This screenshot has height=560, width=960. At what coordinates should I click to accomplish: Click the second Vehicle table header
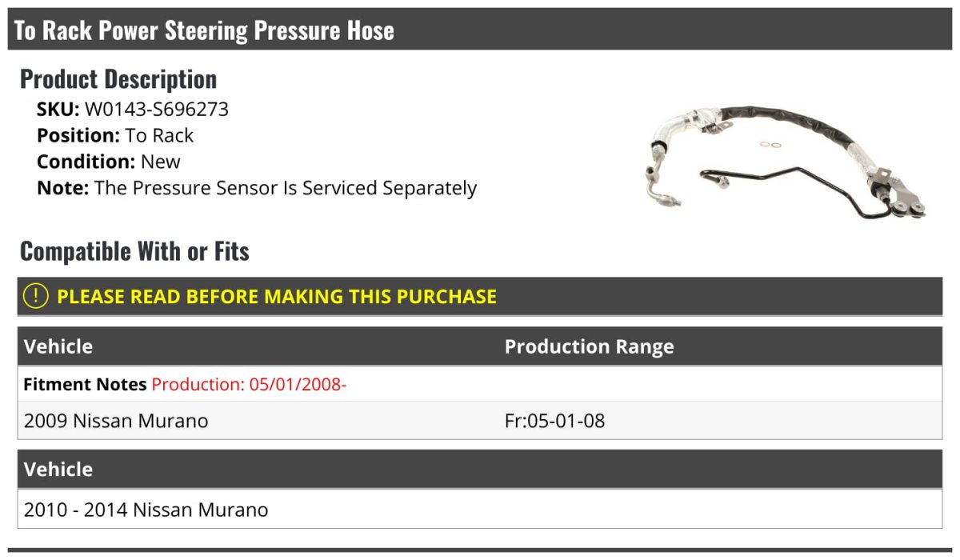[x=58, y=469]
